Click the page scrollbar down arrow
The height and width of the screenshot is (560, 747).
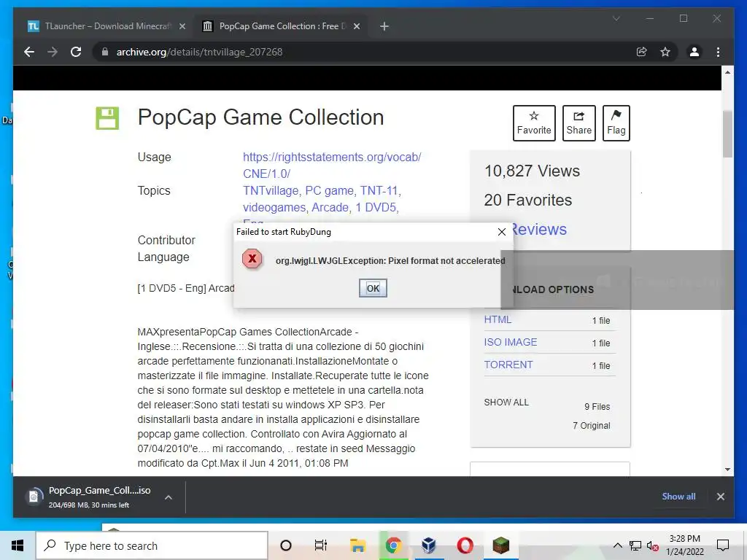pos(727,470)
